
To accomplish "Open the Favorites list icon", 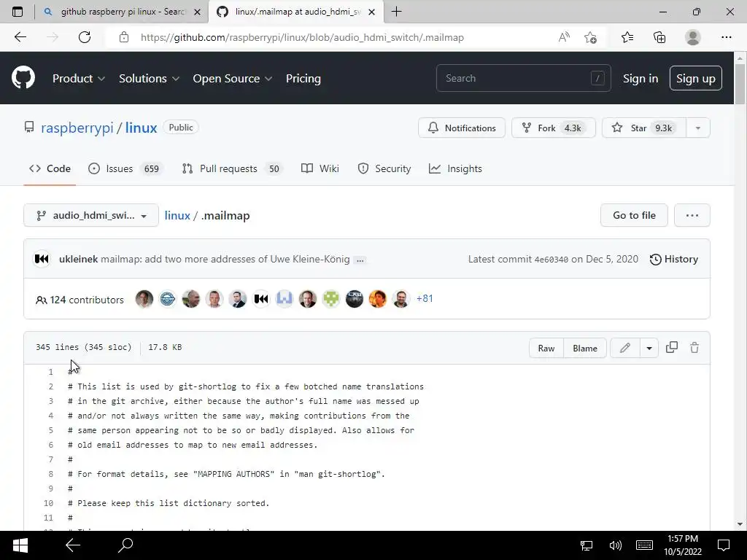I will 627,37.
